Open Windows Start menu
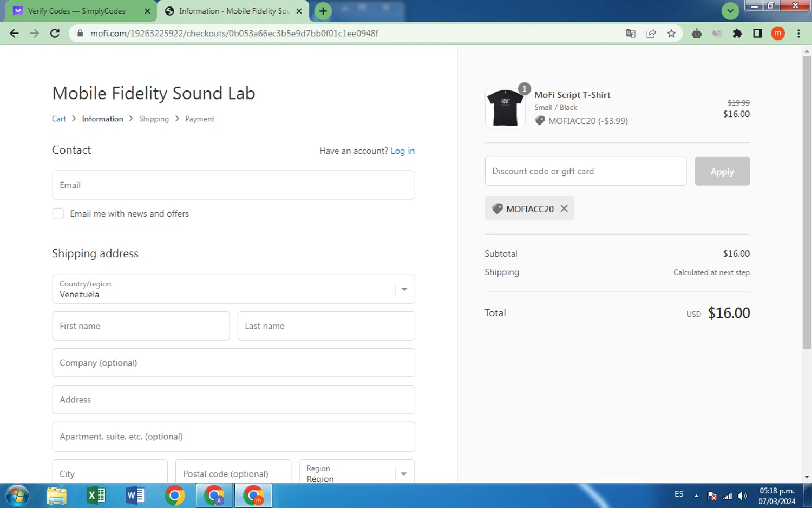Screen dimensions: 812x508 [x=17, y=496]
